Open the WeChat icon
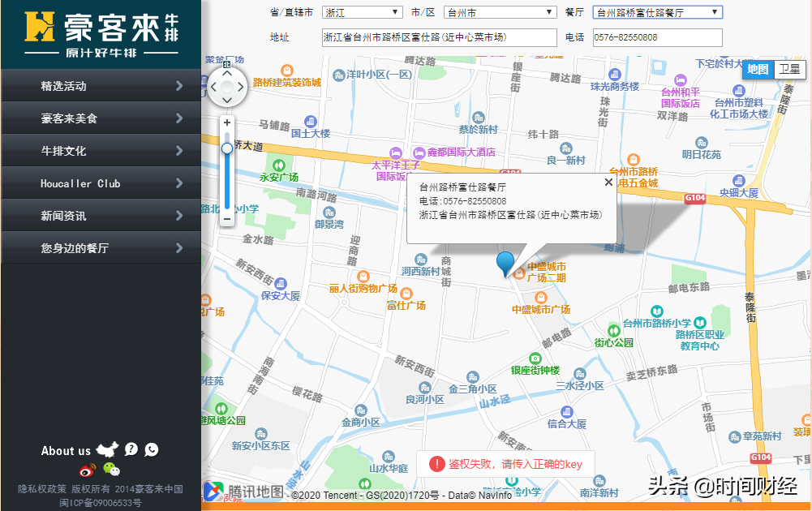812x511 pixels. (111, 469)
